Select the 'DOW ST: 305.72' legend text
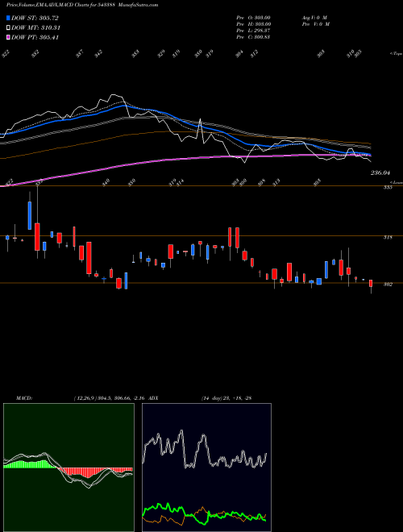The image size is (403, 532). click(x=35, y=18)
